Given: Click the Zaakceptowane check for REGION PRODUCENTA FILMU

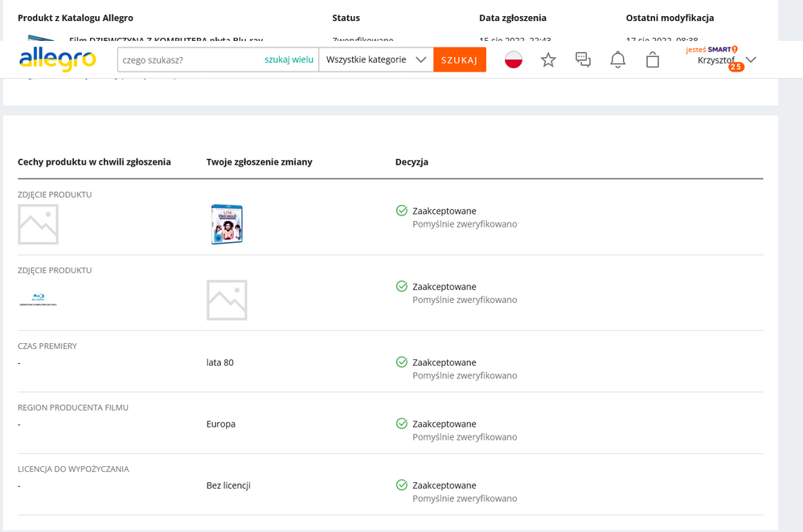Looking at the screenshot, I should pyautogui.click(x=400, y=424).
